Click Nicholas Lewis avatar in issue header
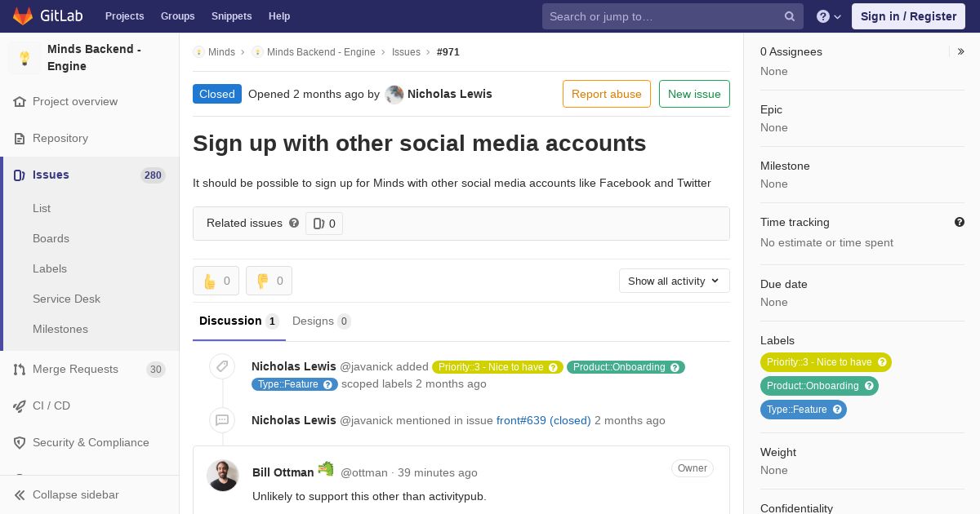 [x=394, y=95]
